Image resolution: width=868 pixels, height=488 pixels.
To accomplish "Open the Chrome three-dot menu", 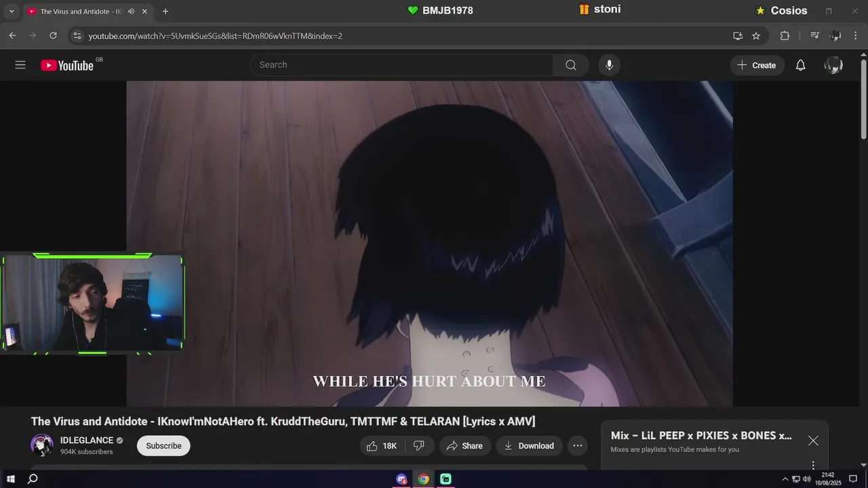I will (x=856, y=35).
